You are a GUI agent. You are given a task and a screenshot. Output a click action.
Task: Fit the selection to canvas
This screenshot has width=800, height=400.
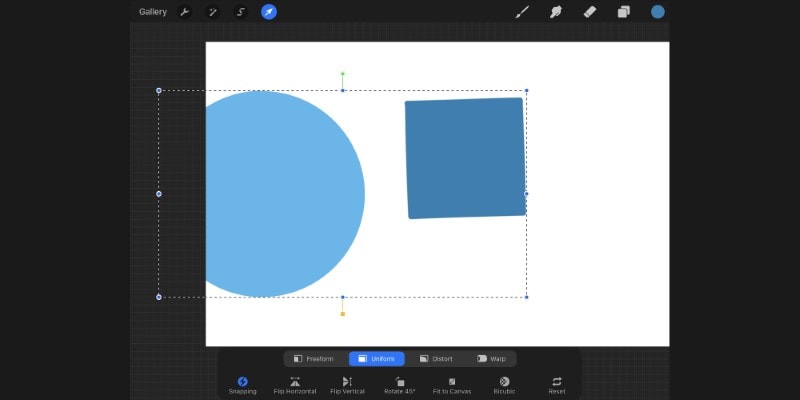pyautogui.click(x=452, y=386)
